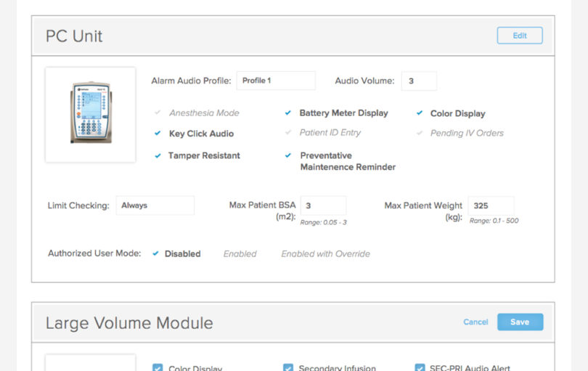Click the PC Unit device image
Image resolution: width=588 pixels, height=371 pixels.
(90, 115)
